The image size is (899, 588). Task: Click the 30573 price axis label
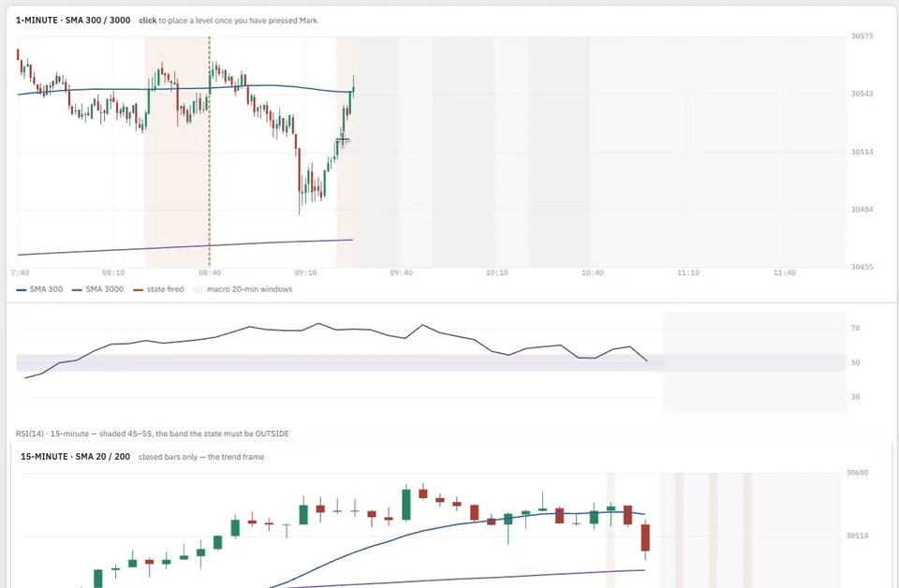pyautogui.click(x=862, y=37)
